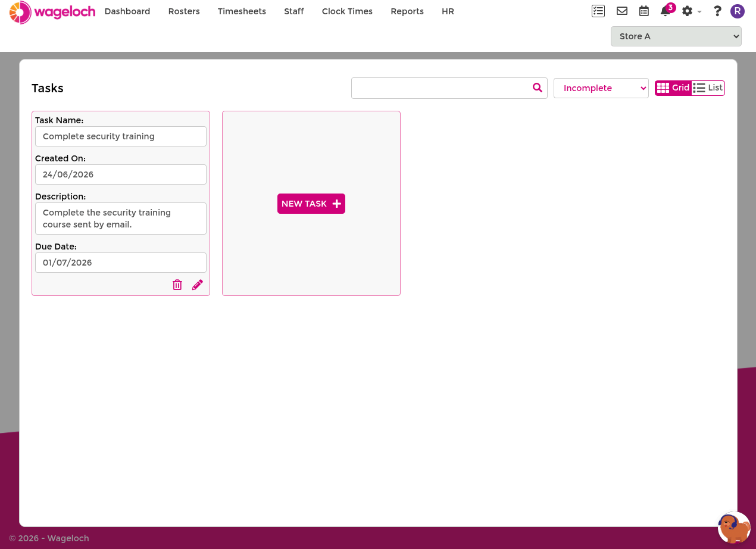Click the 'Description:' label
756x549 pixels.
[60, 196]
